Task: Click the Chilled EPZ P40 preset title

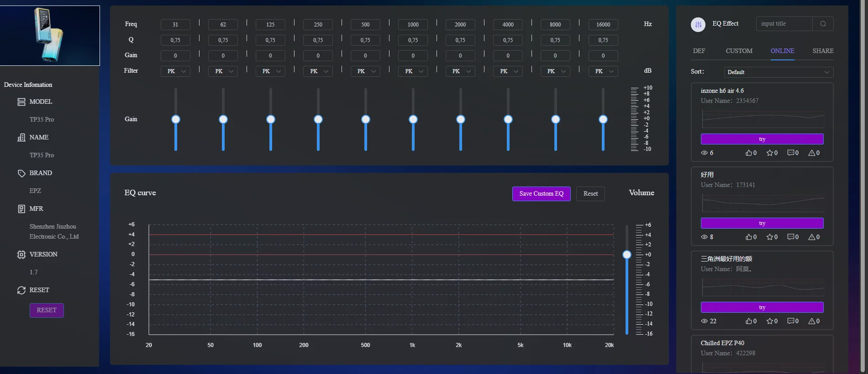Action: (x=722, y=343)
